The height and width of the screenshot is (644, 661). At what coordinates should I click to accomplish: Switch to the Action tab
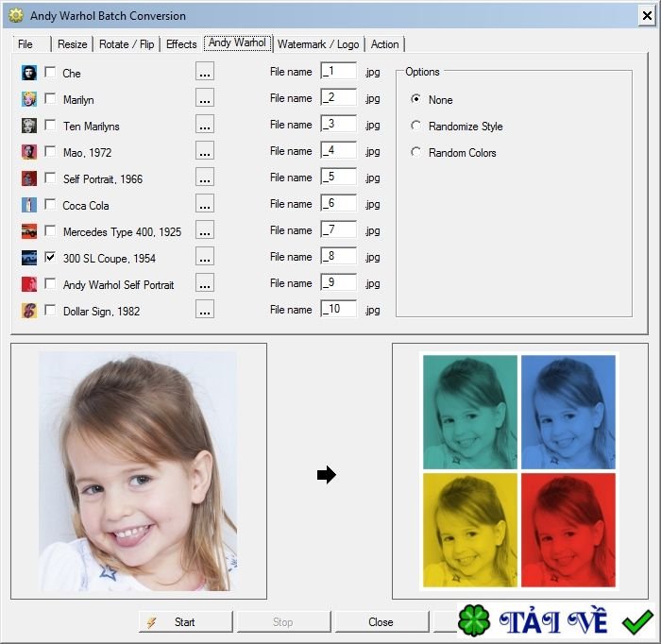(384, 44)
